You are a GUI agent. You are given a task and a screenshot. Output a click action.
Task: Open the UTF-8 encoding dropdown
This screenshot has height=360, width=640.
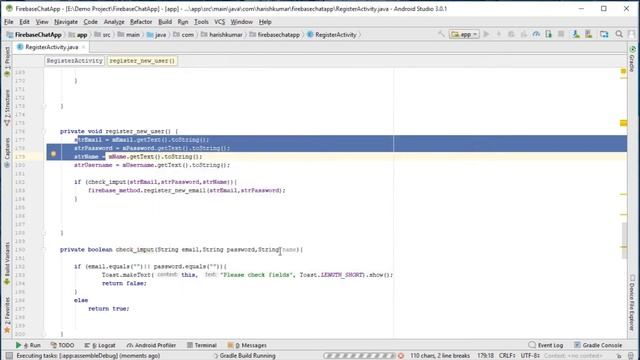pos(530,356)
